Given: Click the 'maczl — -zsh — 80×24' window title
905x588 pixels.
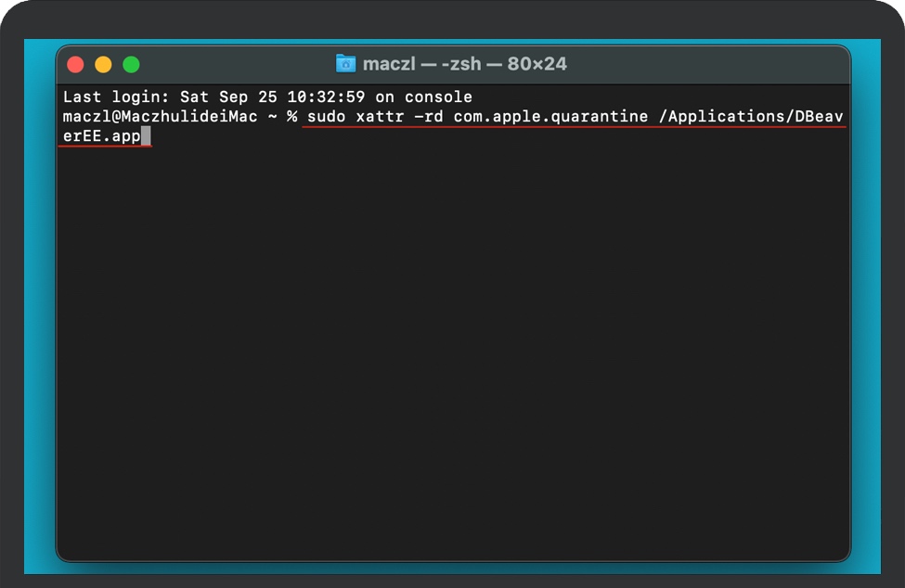Looking at the screenshot, I should [x=465, y=63].
